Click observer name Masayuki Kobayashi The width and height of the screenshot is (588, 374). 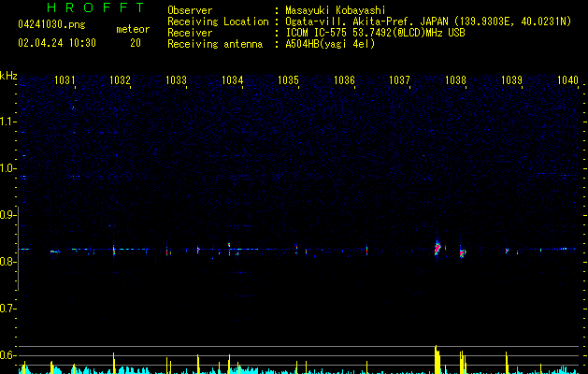pos(336,10)
